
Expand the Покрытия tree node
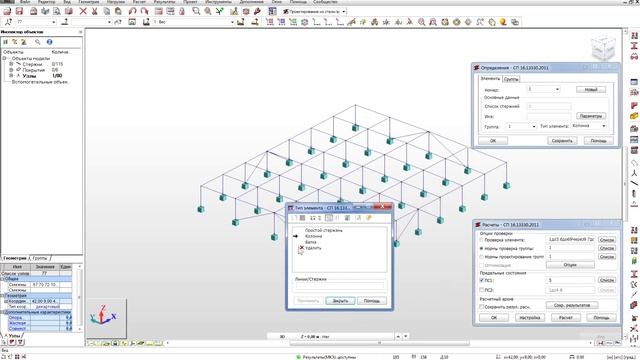click(x=11, y=70)
